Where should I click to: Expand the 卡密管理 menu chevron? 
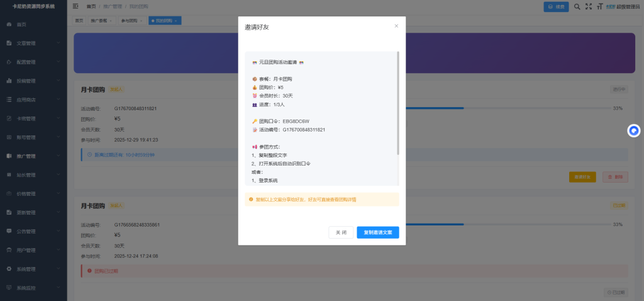pos(58,118)
